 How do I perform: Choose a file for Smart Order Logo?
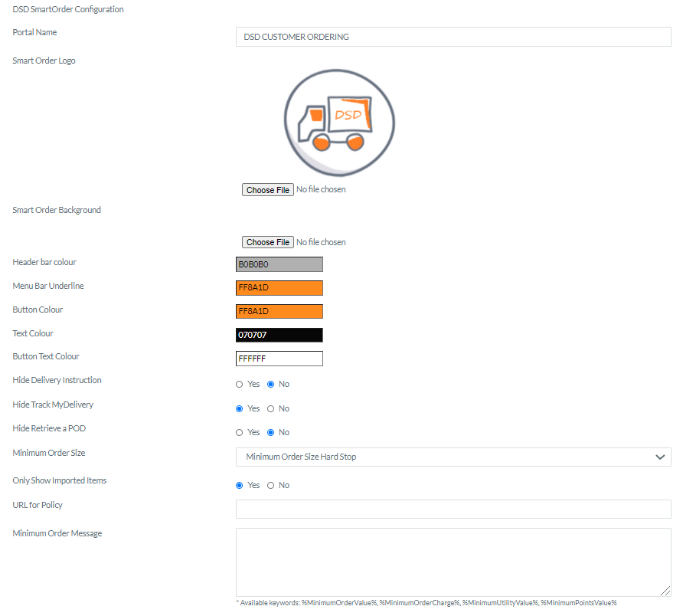pyautogui.click(x=268, y=190)
